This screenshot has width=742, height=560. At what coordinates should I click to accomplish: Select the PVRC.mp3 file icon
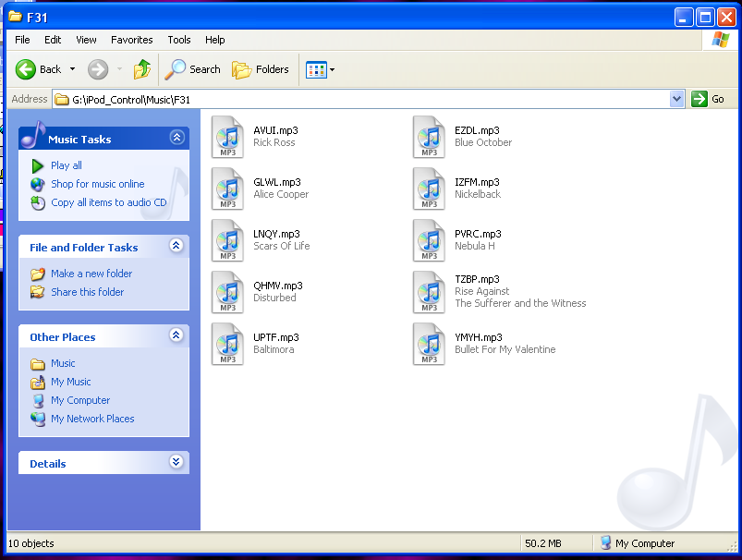[x=429, y=240]
